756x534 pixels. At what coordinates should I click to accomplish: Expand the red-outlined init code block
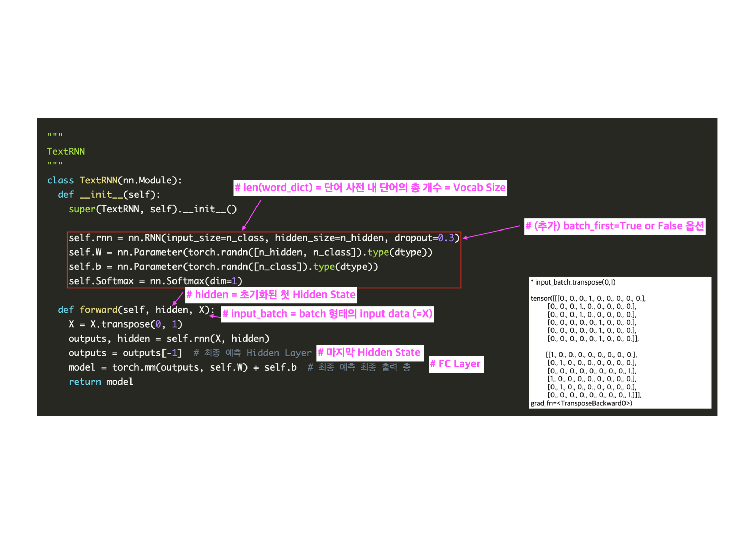264,259
